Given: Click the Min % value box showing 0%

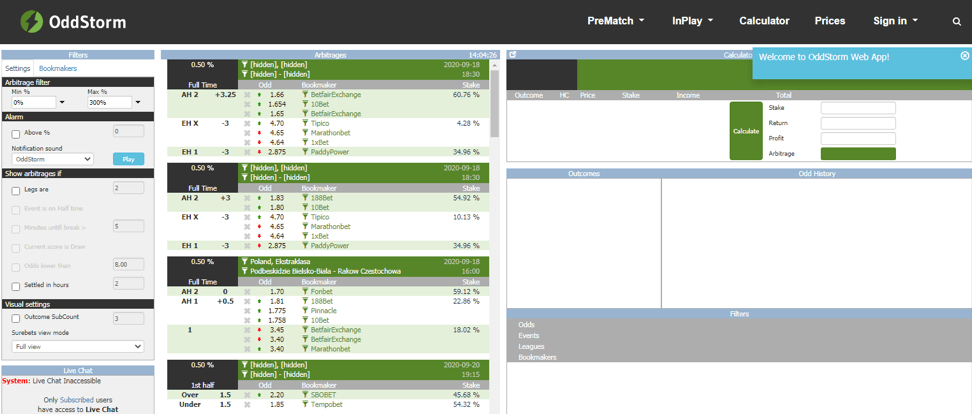Looking at the screenshot, I should (x=34, y=102).
